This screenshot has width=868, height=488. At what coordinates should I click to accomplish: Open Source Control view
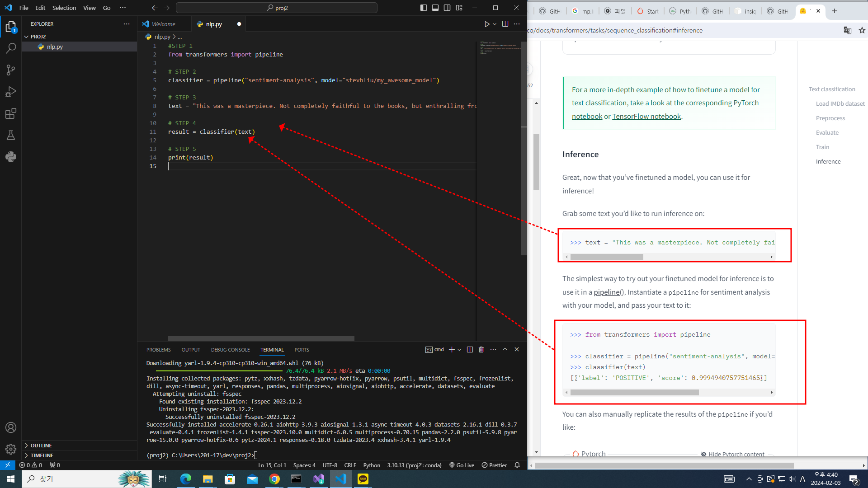point(11,70)
